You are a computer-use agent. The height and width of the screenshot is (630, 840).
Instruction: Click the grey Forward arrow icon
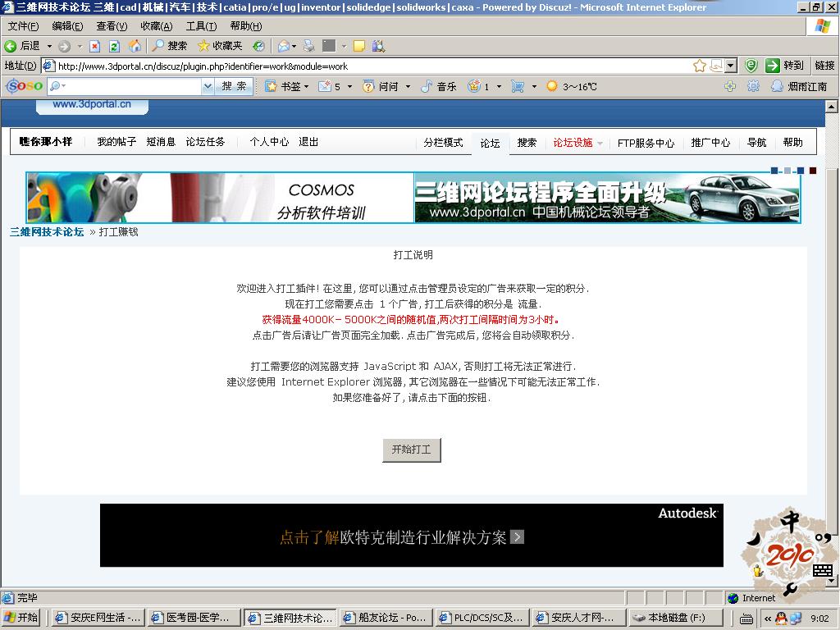tap(64, 46)
